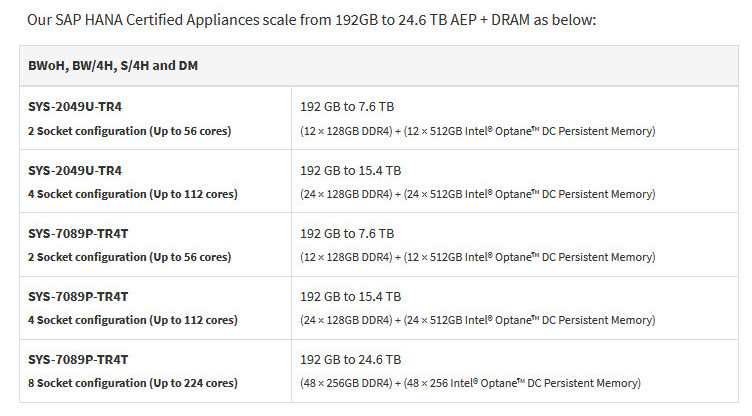Click '8 Socket configuration (Up to 224 cores)' text

(133, 383)
